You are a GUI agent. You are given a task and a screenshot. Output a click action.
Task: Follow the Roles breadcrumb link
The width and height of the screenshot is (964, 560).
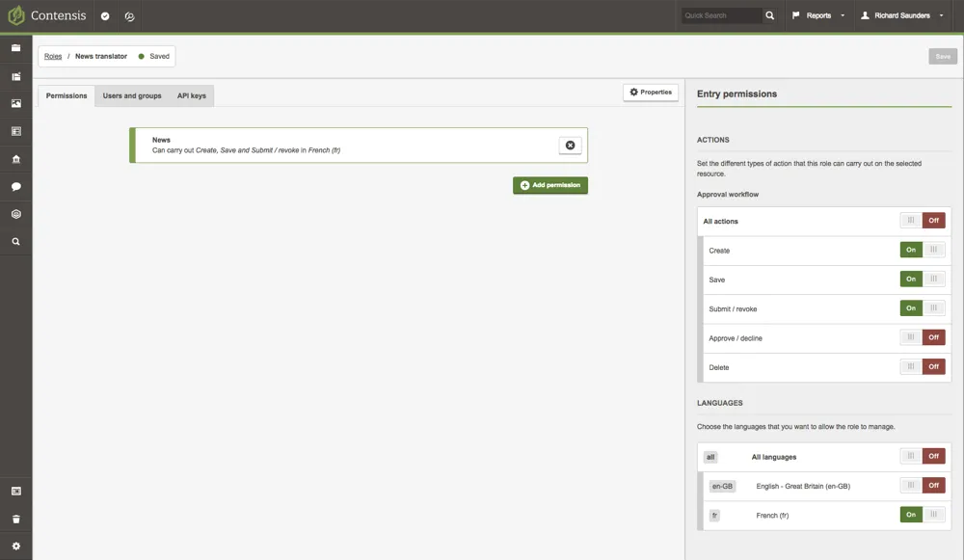coord(53,56)
